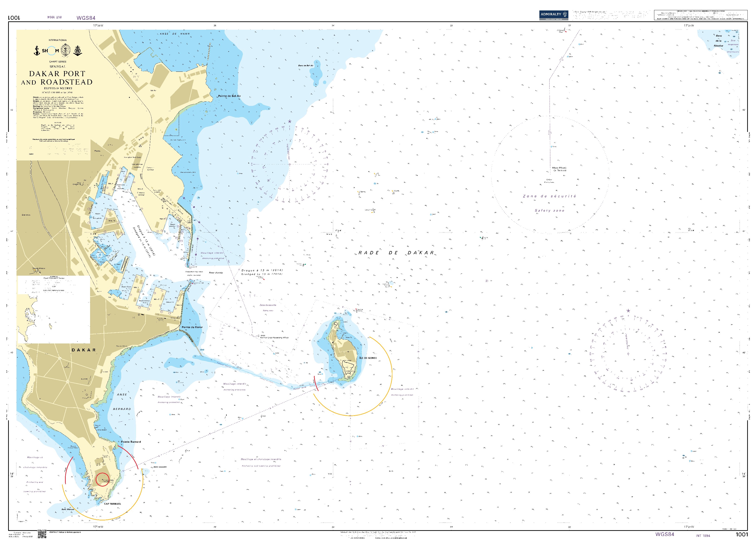This screenshot has height=539, width=756.
Task: Click the Pointe de Bel-Air label
Action: (229, 96)
